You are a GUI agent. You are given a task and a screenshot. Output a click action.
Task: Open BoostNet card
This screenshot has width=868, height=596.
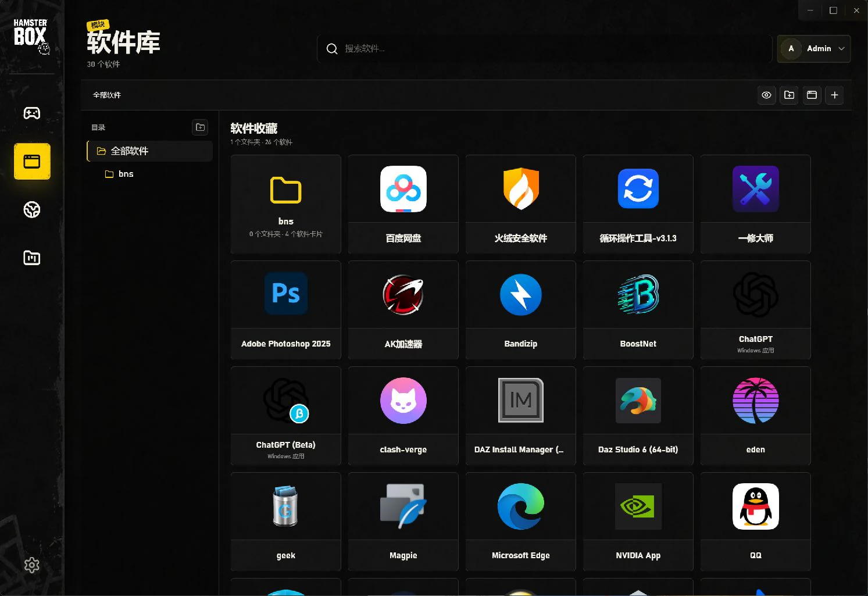point(638,310)
